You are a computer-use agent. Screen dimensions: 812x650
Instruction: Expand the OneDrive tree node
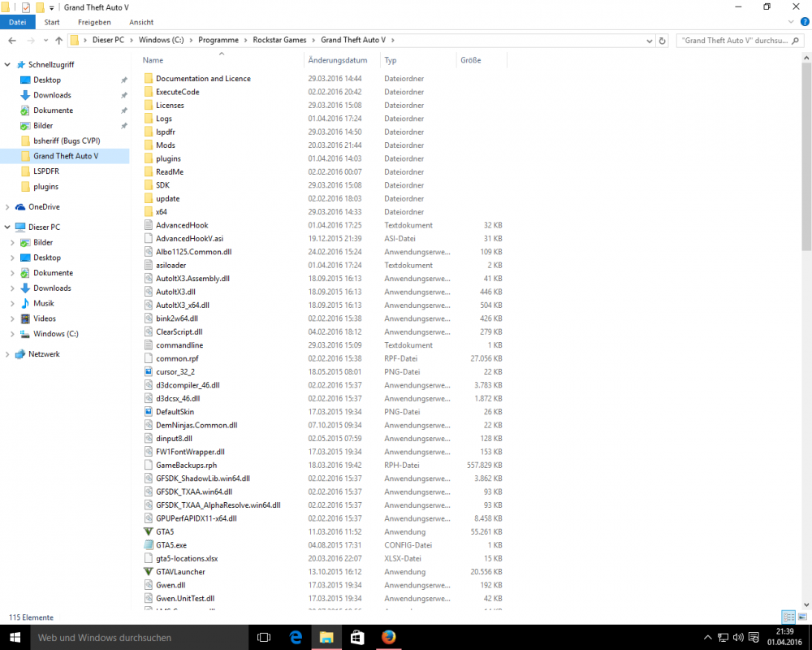tap(7, 207)
